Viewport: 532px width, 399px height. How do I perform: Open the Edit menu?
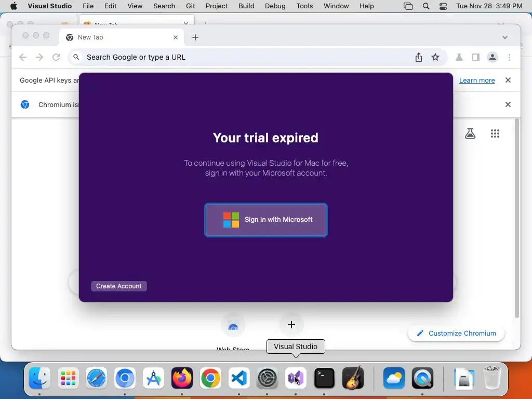click(110, 6)
